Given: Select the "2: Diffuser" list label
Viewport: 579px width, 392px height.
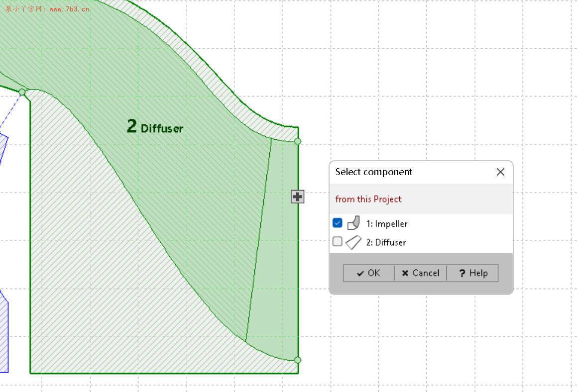Looking at the screenshot, I should point(386,242).
